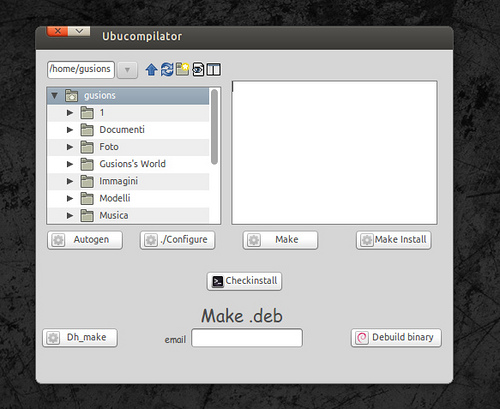The image size is (500, 409).
Task: Refresh the file list with reload icon
Action: click(x=167, y=70)
